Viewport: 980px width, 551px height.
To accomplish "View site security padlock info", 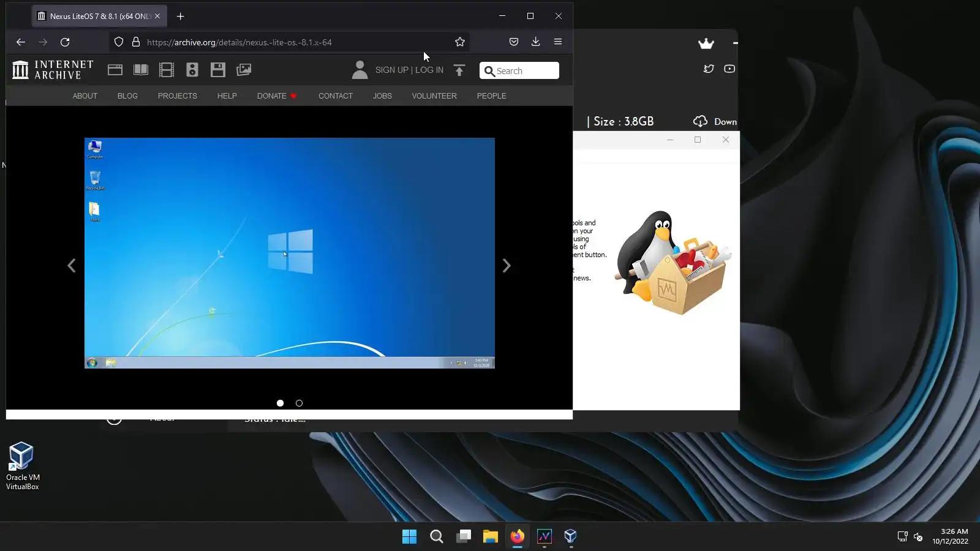I will click(x=136, y=42).
